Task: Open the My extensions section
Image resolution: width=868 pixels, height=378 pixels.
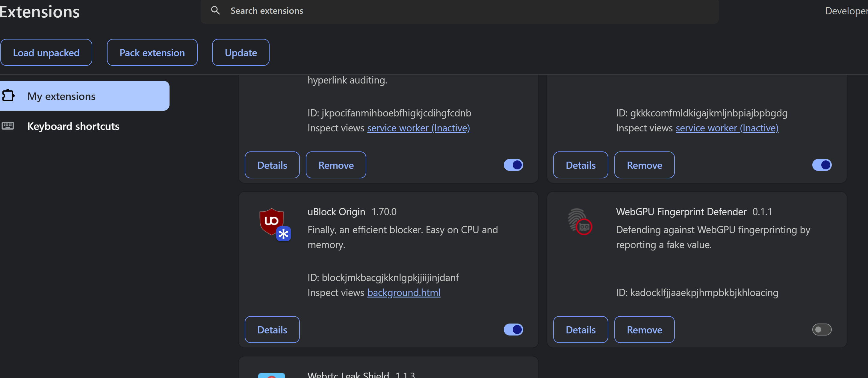Action: (84, 96)
